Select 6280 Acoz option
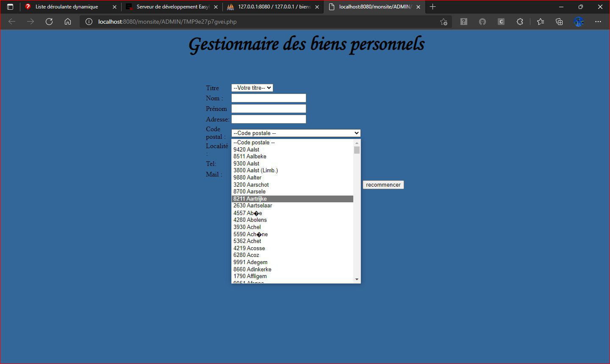Image resolution: width=610 pixels, height=364 pixels. (x=292, y=255)
